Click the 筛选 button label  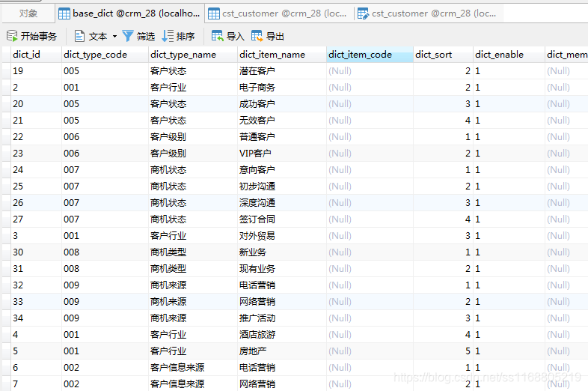coord(146,37)
